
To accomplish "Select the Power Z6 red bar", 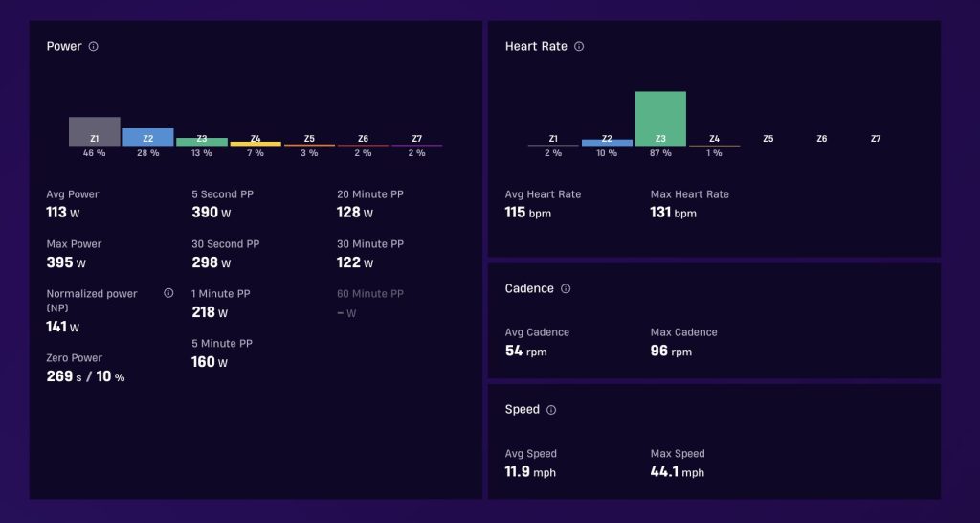I will pyautogui.click(x=363, y=146).
